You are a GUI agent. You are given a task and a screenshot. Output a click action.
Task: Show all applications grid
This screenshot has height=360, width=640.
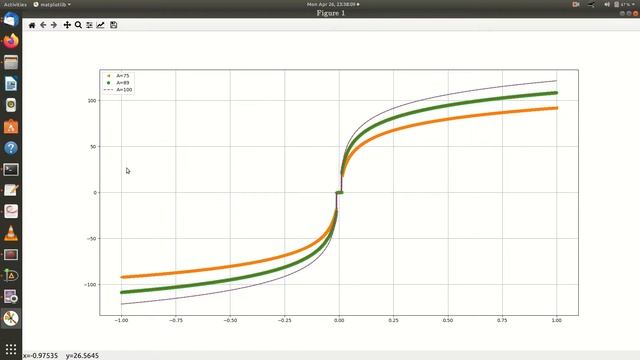11,349
